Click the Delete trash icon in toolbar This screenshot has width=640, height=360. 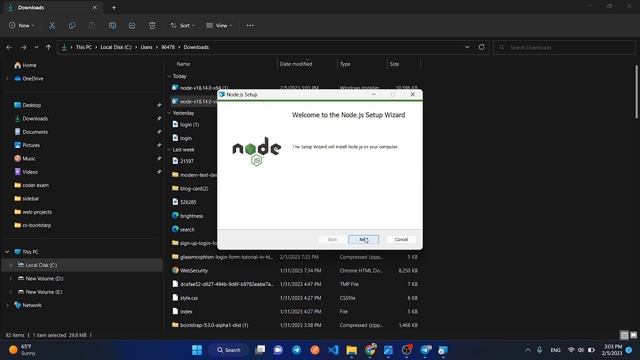[x=152, y=26]
